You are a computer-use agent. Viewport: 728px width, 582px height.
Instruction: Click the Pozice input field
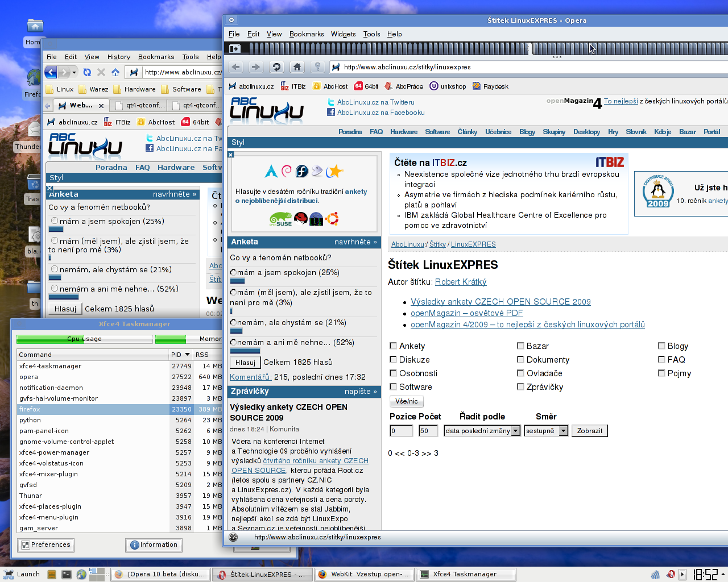(401, 431)
